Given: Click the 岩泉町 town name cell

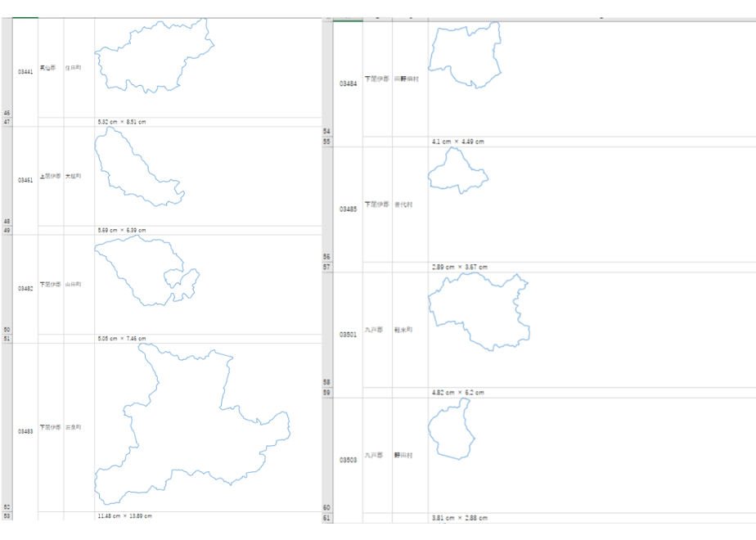Looking at the screenshot, I should pyautogui.click(x=79, y=428).
